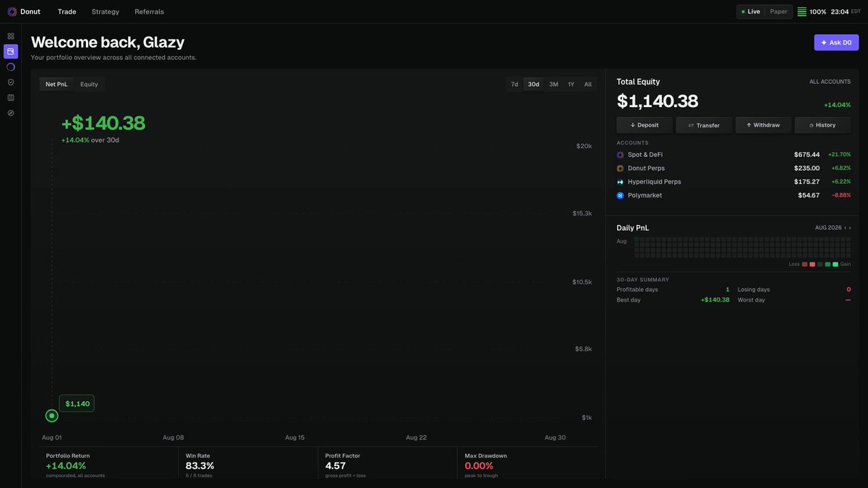This screenshot has height=488, width=868.
Task: Click the Deposit button
Action: pyautogui.click(x=644, y=125)
